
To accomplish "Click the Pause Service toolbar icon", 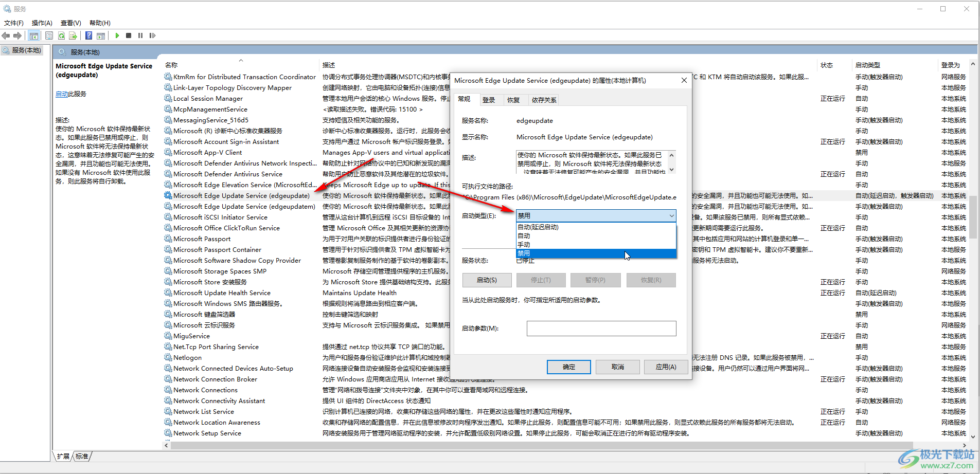I will point(140,35).
